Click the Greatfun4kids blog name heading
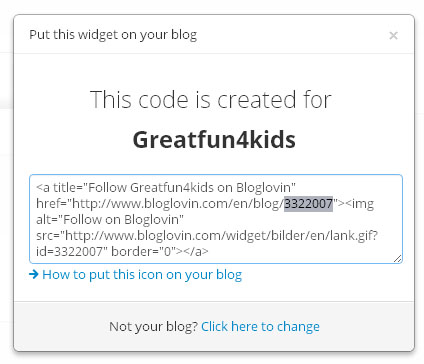424x364 pixels. coord(214,140)
